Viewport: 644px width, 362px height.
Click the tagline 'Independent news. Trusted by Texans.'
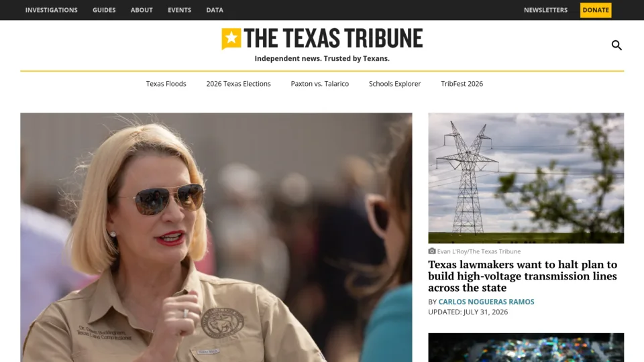click(322, 59)
